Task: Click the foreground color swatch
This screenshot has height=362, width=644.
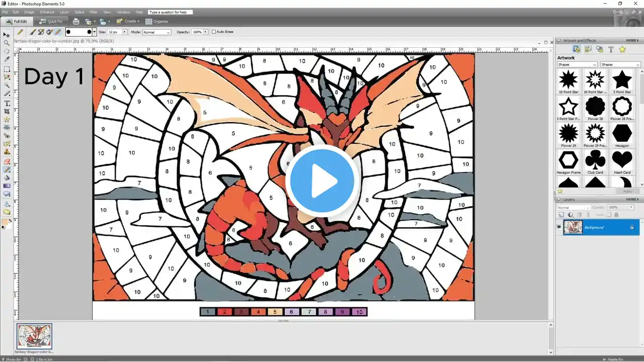Action: [x=6, y=222]
